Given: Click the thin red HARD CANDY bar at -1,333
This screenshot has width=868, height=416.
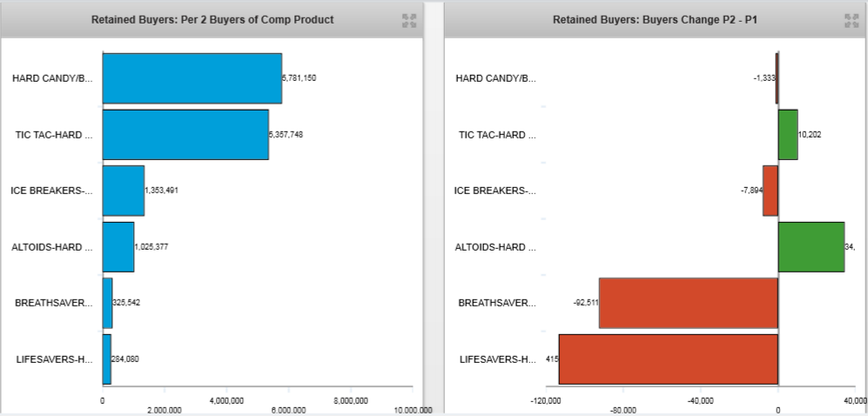Looking at the screenshot, I should (x=777, y=78).
